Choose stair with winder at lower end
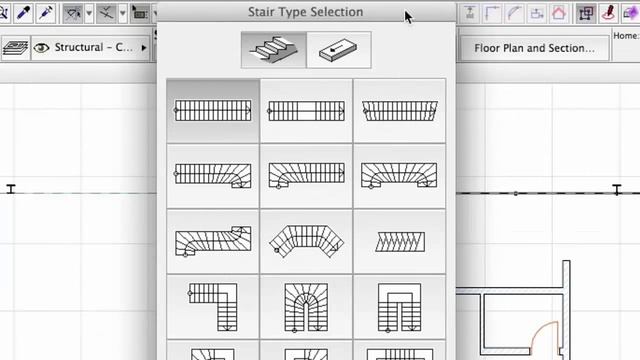The image size is (640, 360). [x=306, y=176]
